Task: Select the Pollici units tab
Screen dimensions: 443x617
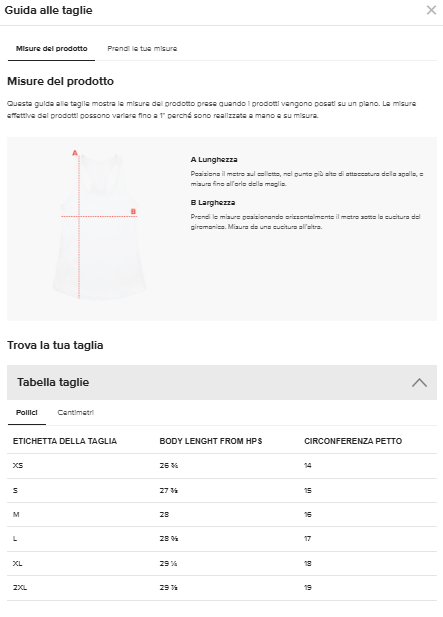Action: tap(27, 413)
